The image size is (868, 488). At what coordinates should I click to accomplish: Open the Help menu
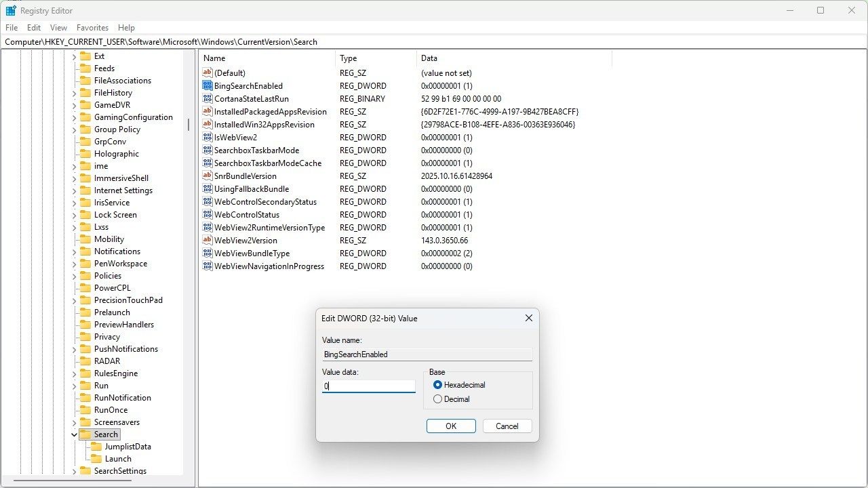tap(126, 28)
